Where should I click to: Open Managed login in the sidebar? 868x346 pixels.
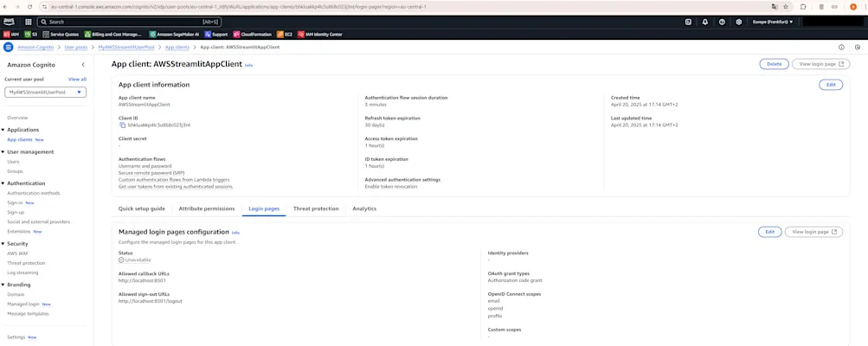[x=23, y=304]
